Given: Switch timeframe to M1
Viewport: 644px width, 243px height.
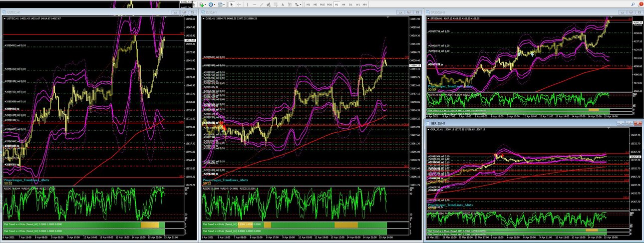Looking at the screenshot, I should click(308, 4).
